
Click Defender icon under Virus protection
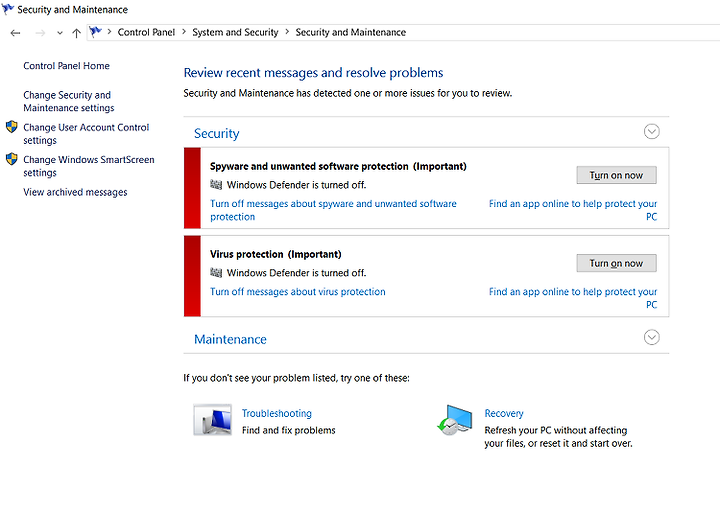[216, 273]
